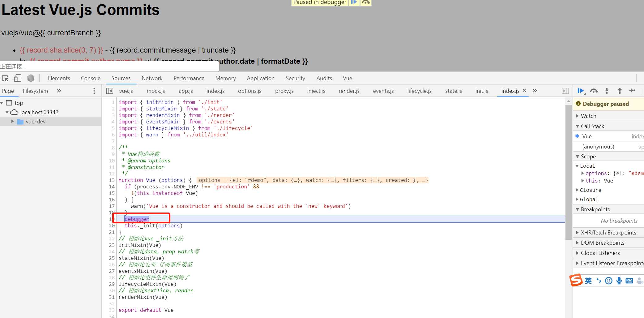This screenshot has width=644, height=318.
Task: Open the options.js file tab
Action: point(249,91)
